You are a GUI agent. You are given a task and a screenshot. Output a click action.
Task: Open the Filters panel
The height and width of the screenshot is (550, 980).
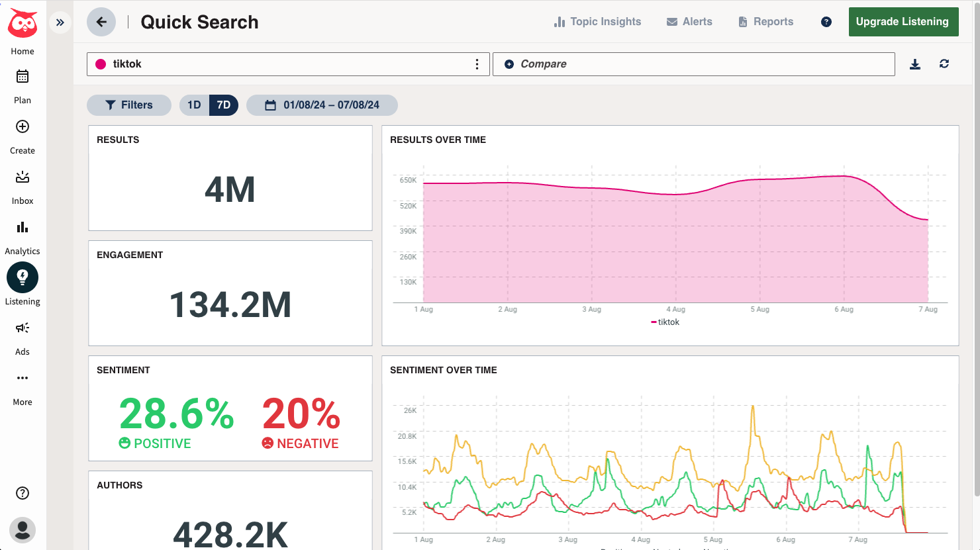[x=129, y=105]
